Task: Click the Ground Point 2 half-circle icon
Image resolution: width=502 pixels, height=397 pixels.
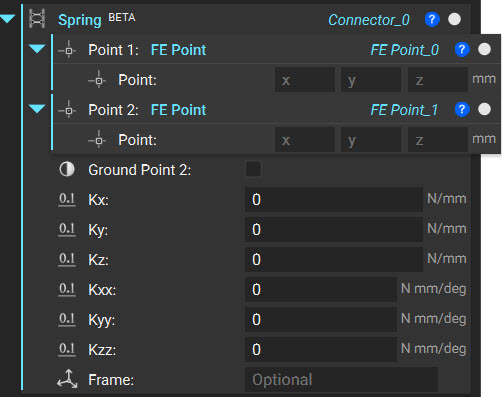Action: (67, 169)
